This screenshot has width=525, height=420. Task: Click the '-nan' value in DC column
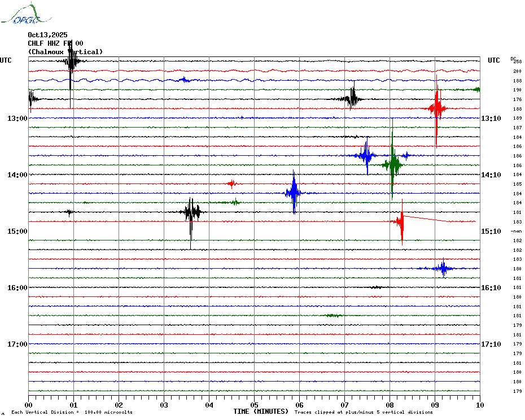(x=516, y=231)
